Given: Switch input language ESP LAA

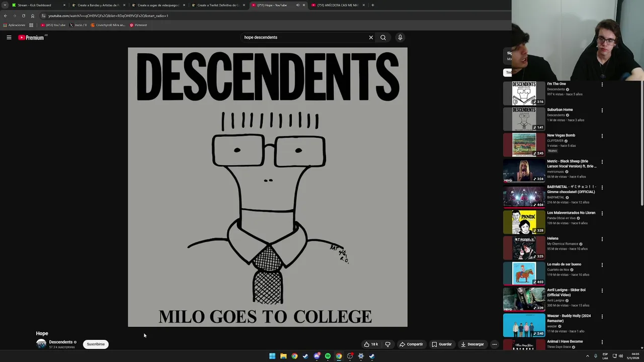Looking at the screenshot, I should [x=605, y=356].
